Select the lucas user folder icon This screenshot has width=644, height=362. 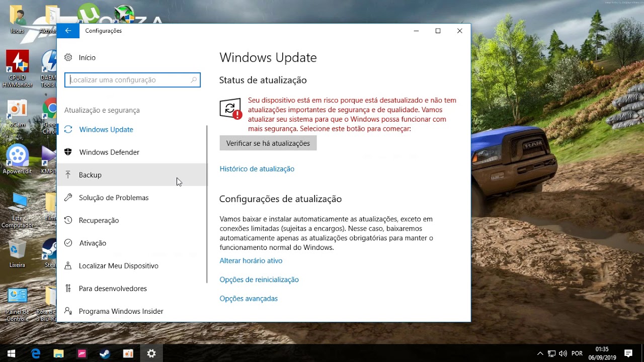tap(17, 19)
